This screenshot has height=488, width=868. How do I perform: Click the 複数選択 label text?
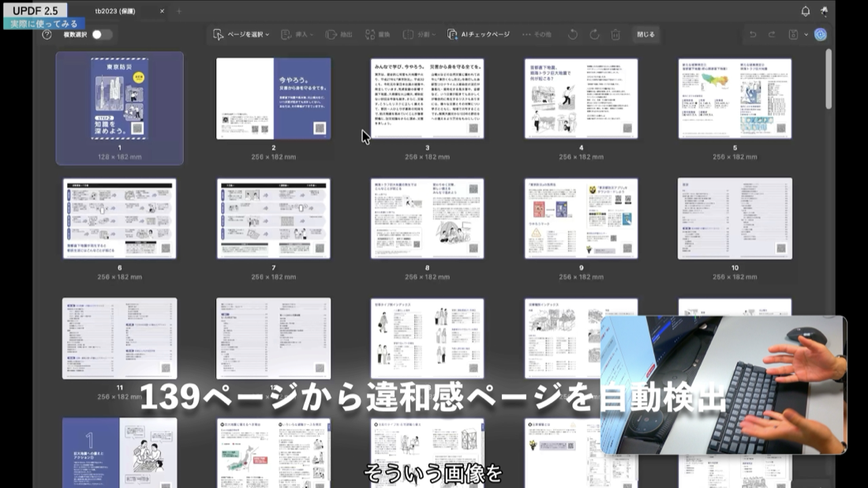(x=75, y=34)
